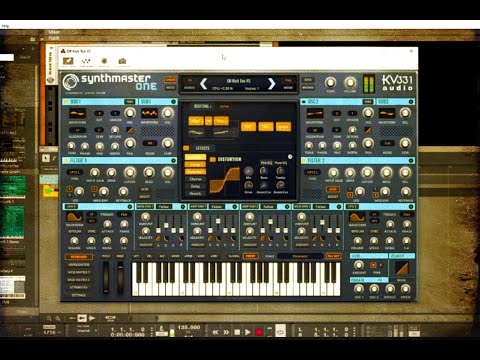The height and width of the screenshot is (360, 480).
Task: Open the OSC1 waveform display
Action: click(77, 113)
